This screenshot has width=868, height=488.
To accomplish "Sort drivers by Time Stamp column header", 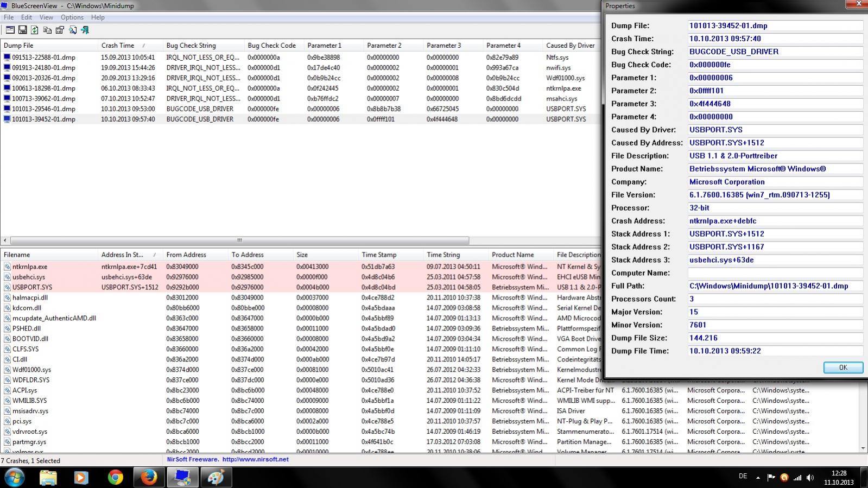I will point(391,255).
